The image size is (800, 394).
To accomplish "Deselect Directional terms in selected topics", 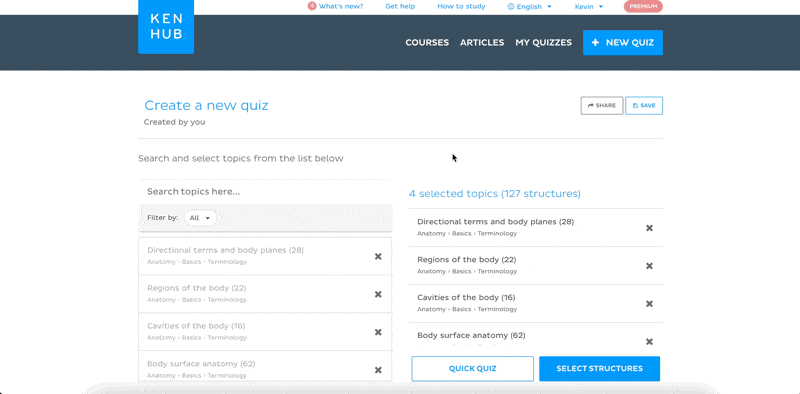I will tap(649, 228).
